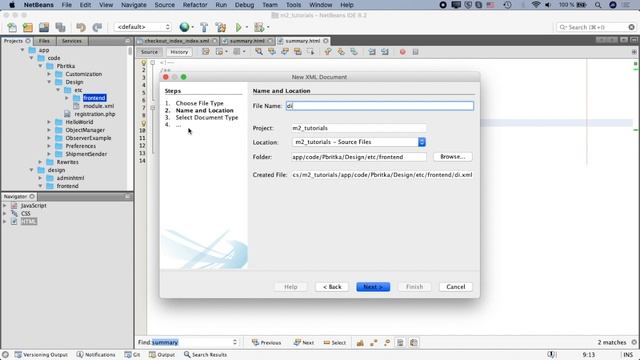Click the Next button in dialog
This screenshot has height=360, width=640.
pos(373,287)
